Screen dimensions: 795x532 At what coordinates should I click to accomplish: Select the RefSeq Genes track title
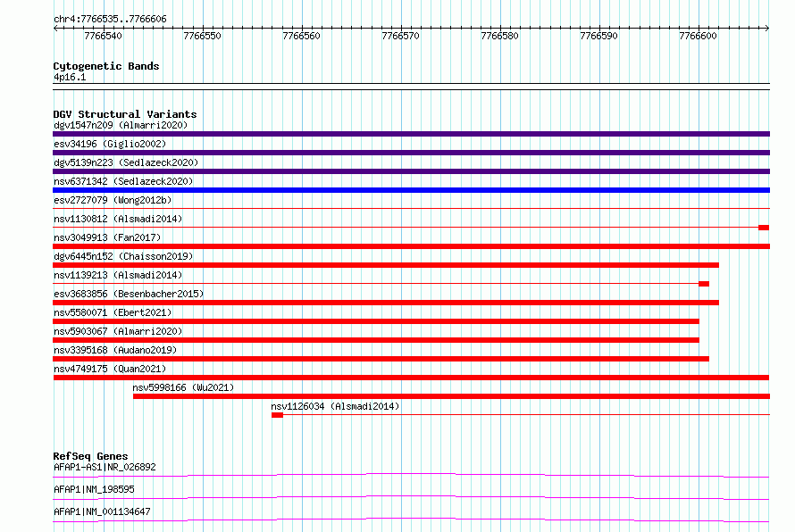[90, 456]
